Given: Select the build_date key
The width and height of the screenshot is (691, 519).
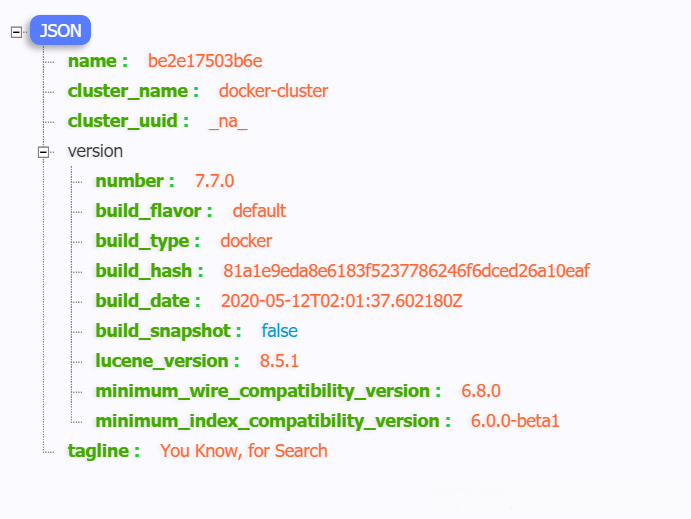Looking at the screenshot, I should pos(145,301).
